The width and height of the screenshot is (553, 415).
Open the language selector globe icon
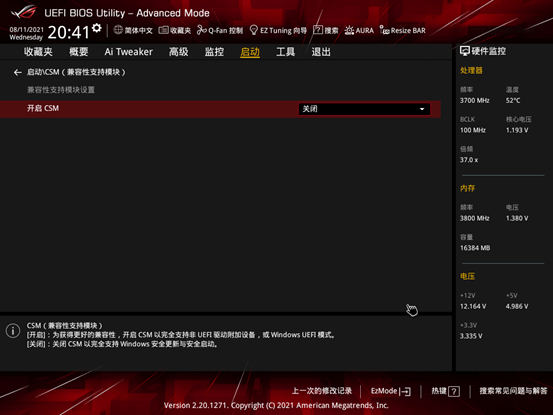(118, 30)
